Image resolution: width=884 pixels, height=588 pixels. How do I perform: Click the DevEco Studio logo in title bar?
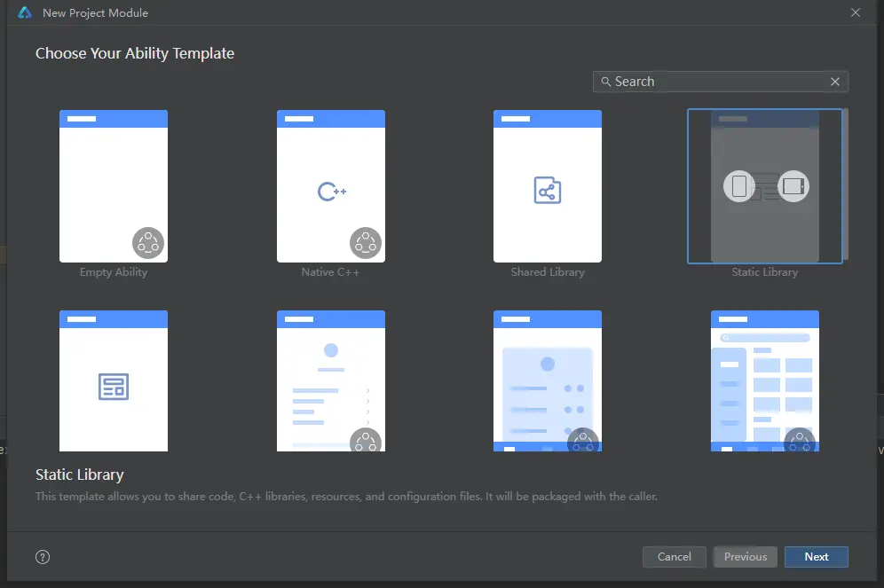click(x=25, y=12)
